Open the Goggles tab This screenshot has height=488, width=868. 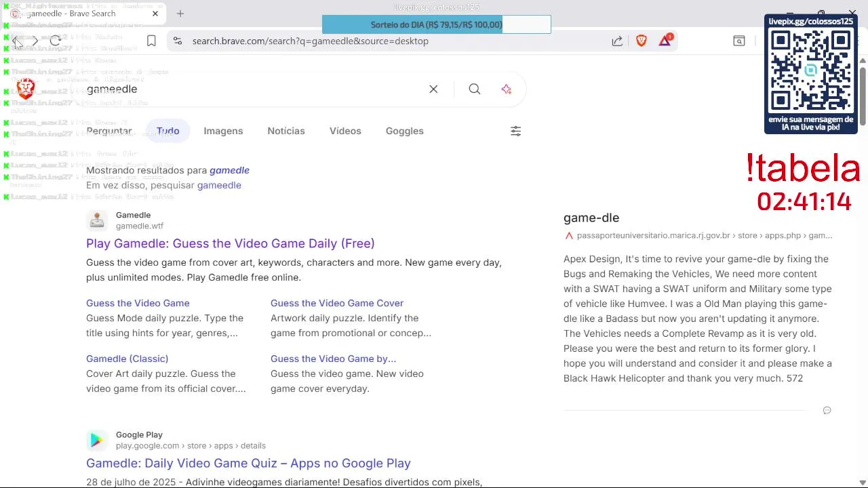click(405, 131)
